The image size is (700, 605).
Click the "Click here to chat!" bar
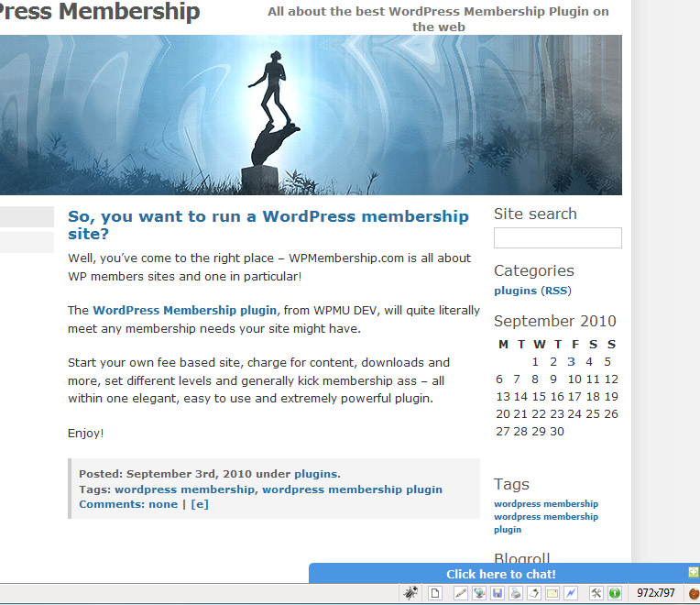500,574
